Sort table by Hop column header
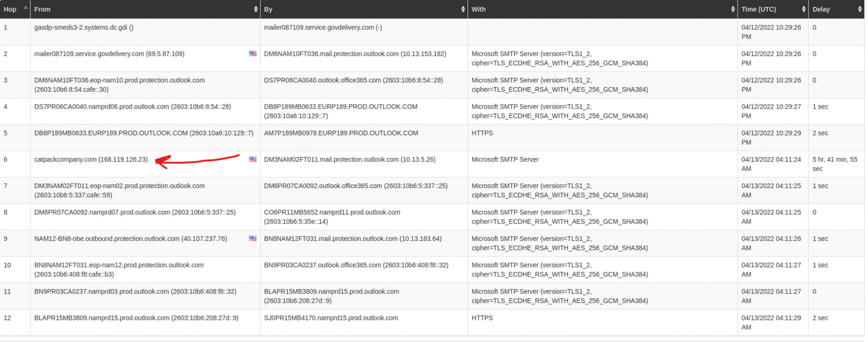Screen dimensions: 868x342 point(10,9)
